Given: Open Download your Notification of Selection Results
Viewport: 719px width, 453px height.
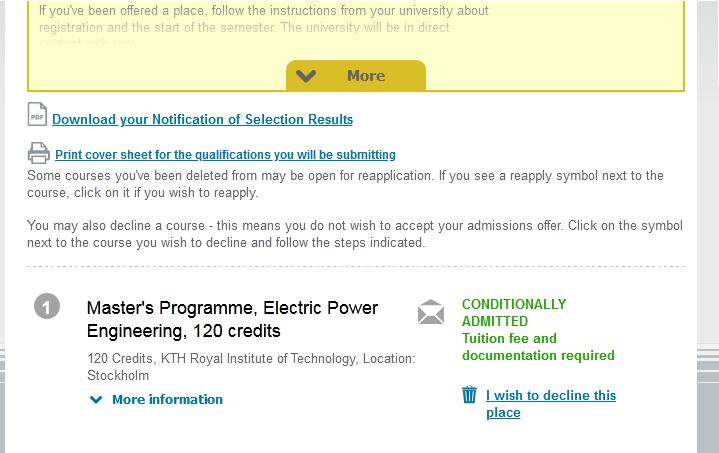Looking at the screenshot, I should 202,120.
